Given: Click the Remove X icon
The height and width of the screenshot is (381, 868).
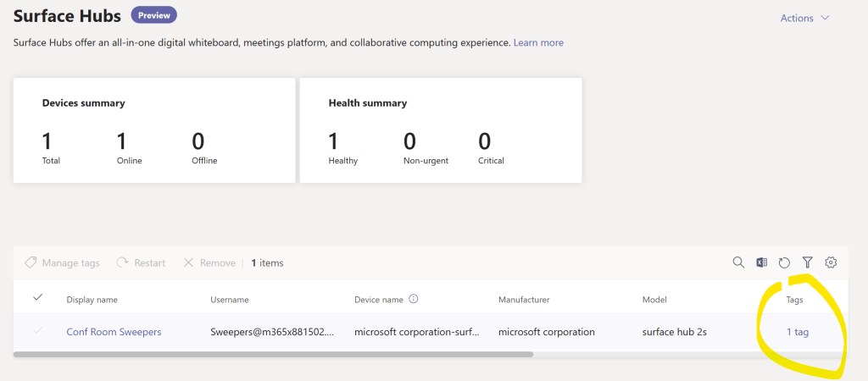Looking at the screenshot, I should click(188, 263).
